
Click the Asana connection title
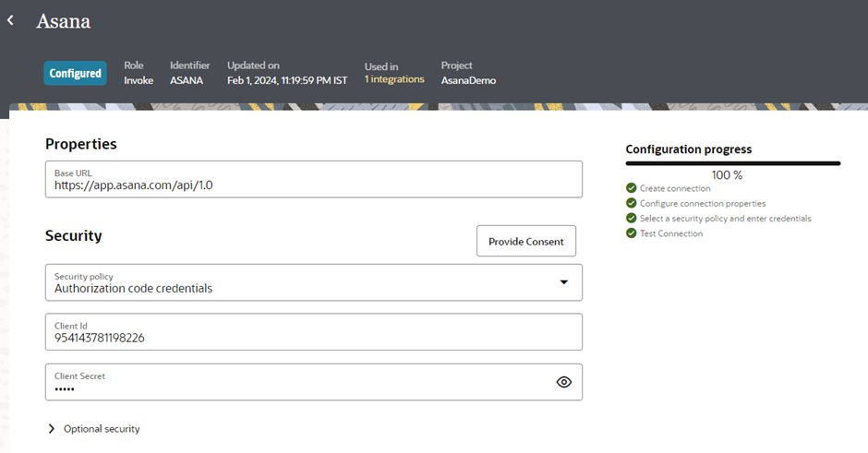[64, 21]
